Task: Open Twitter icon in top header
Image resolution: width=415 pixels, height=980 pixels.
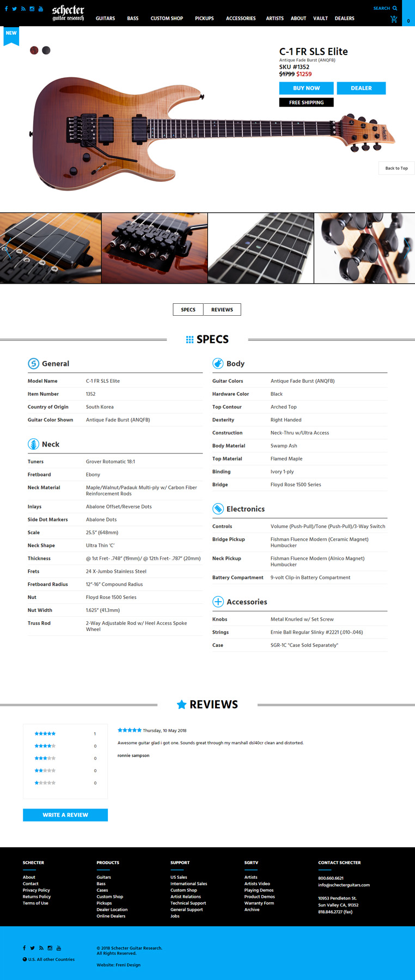Action: coord(15,9)
